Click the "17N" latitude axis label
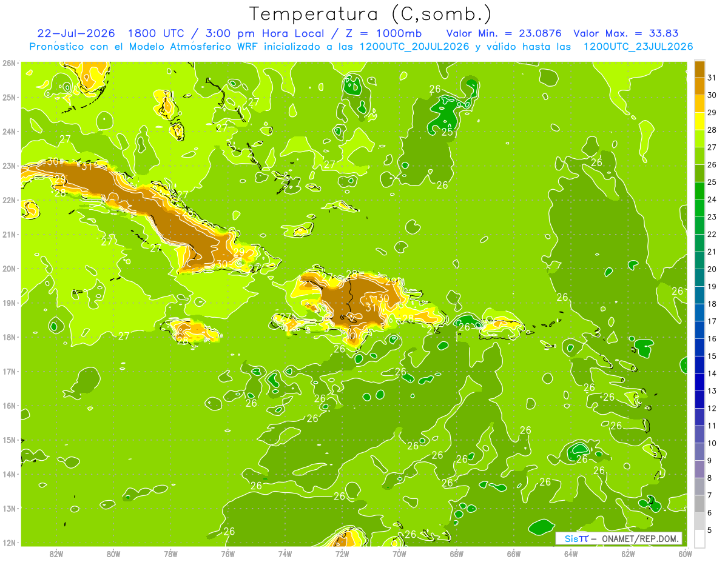Image resolution: width=728 pixels, height=562 pixels. click(8, 372)
